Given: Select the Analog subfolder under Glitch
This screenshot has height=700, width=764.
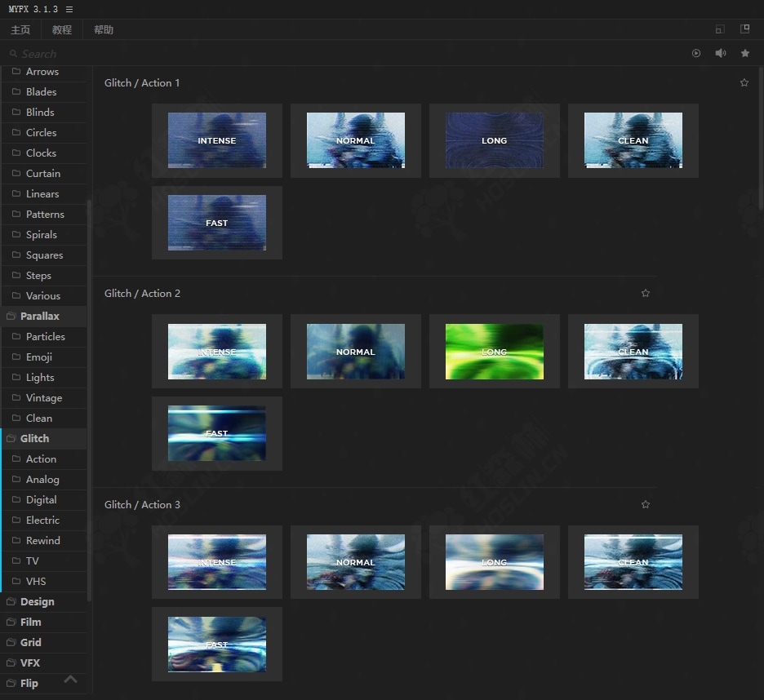Looking at the screenshot, I should click(x=42, y=479).
